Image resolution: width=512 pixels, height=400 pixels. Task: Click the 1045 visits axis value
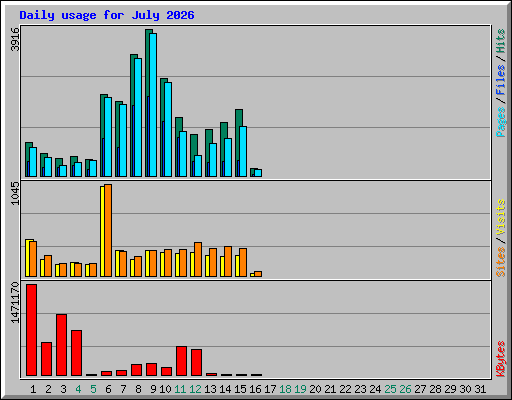[15, 194]
